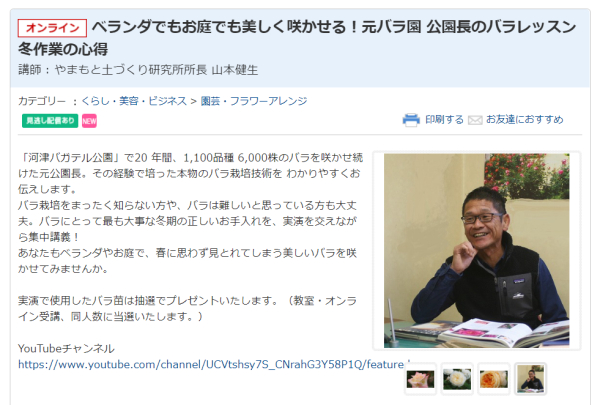This screenshot has height=405, width=600.
Task: Click the green 見逃し配信あり badge
Action: [50, 121]
